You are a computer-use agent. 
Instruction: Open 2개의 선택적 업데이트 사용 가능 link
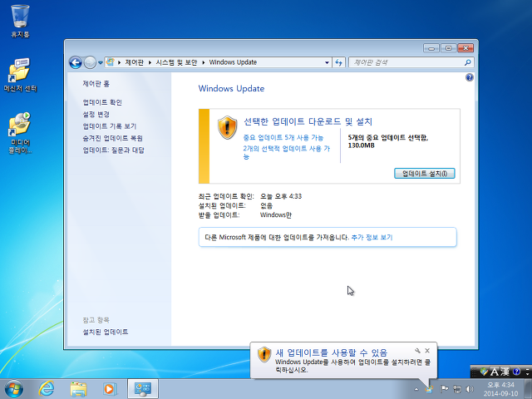pyautogui.click(x=286, y=152)
